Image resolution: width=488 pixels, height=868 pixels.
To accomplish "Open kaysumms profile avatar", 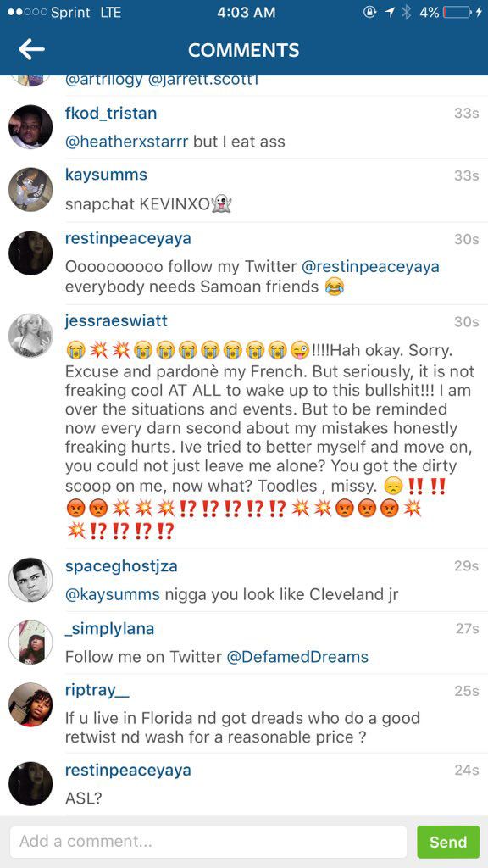I will point(30,189).
